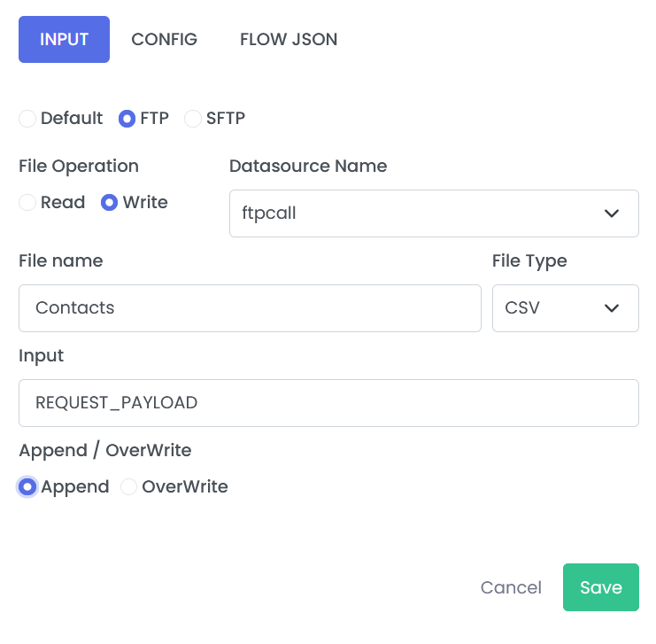
Task: Click the Cancel button
Action: click(x=511, y=587)
